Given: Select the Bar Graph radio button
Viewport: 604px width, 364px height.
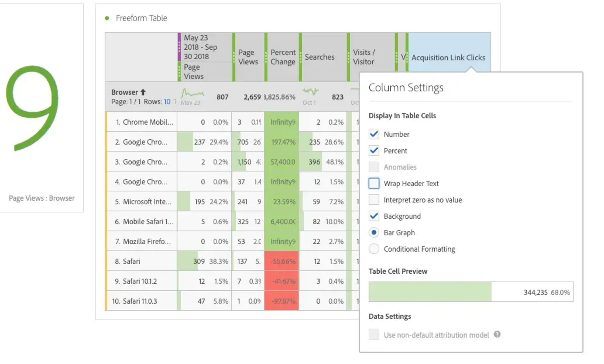Looking at the screenshot, I should click(x=374, y=232).
